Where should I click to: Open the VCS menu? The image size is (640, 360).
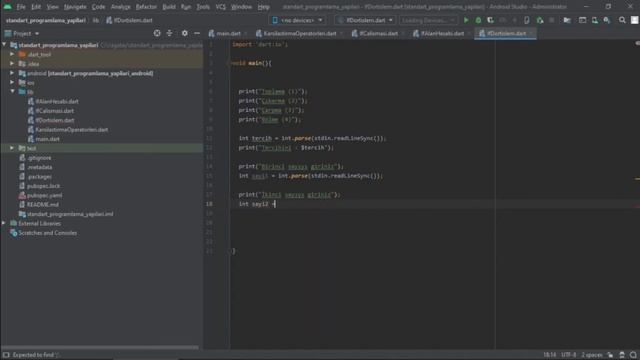(220, 7)
